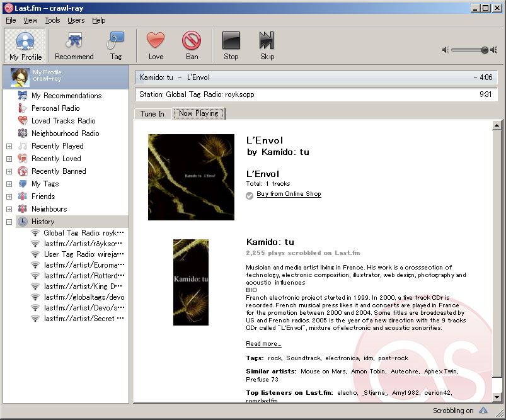Click the Recently Loved icon
The image size is (506, 420).
pos(22,159)
